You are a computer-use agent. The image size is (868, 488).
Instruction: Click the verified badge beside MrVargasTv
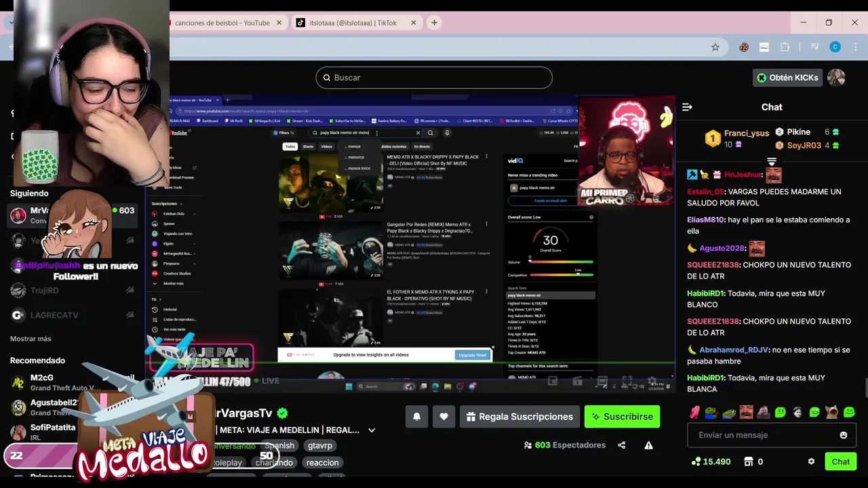pyautogui.click(x=283, y=413)
